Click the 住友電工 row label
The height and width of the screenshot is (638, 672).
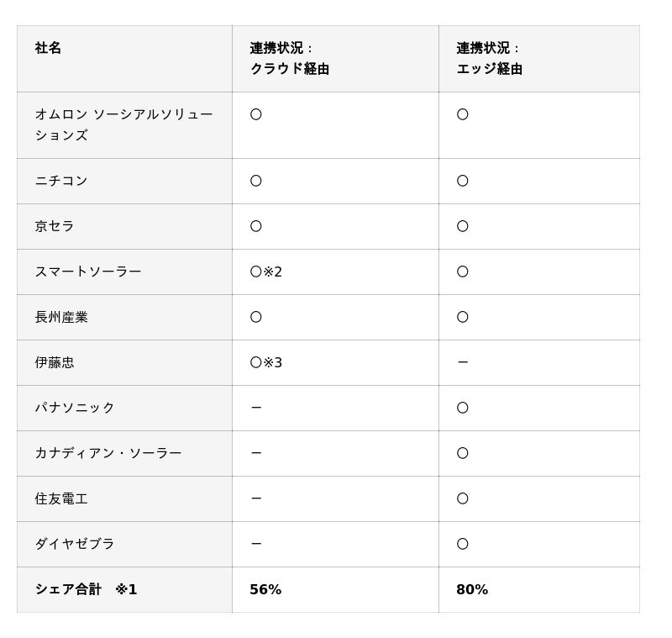point(61,498)
